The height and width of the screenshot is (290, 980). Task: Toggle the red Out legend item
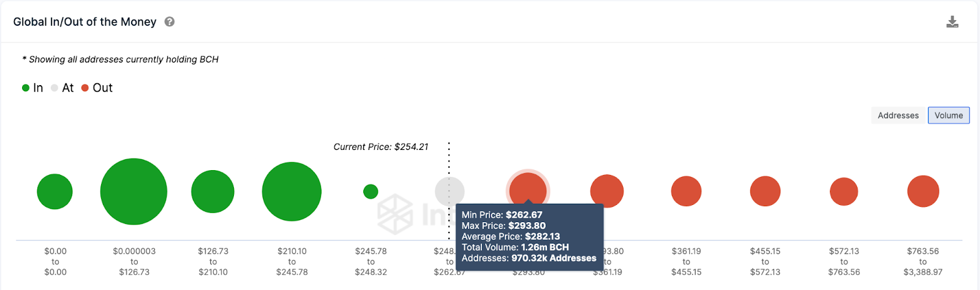point(97,87)
